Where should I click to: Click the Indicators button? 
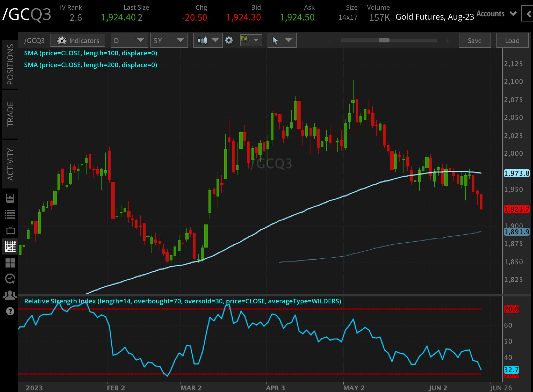[x=78, y=40]
